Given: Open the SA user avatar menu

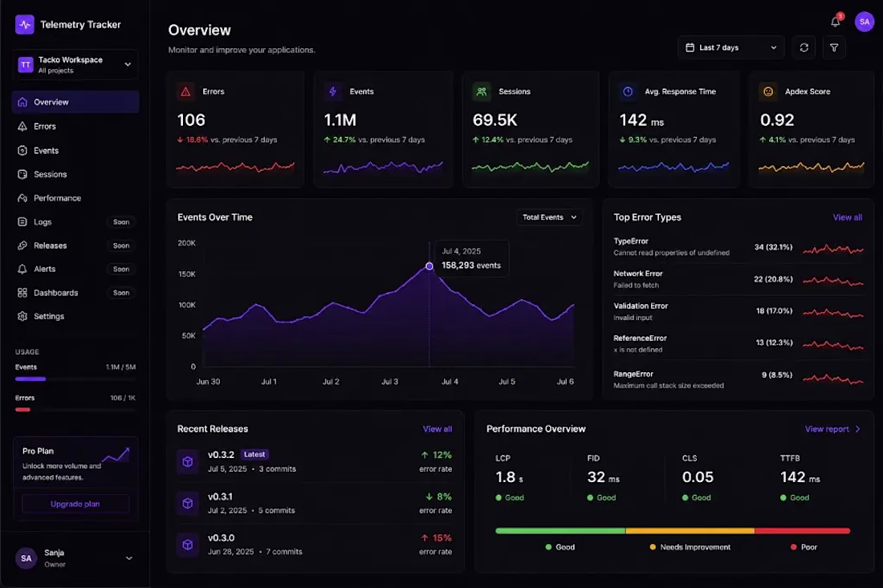Looking at the screenshot, I should (865, 22).
